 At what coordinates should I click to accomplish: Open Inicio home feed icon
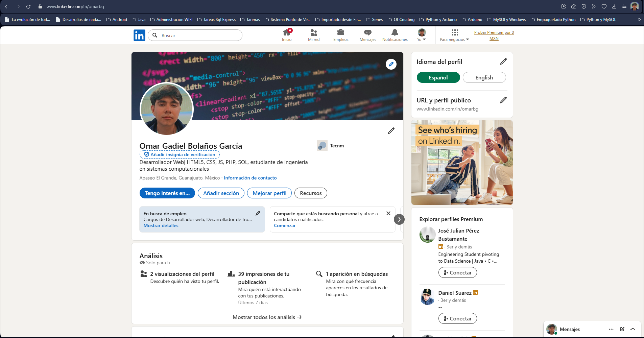[x=287, y=35]
